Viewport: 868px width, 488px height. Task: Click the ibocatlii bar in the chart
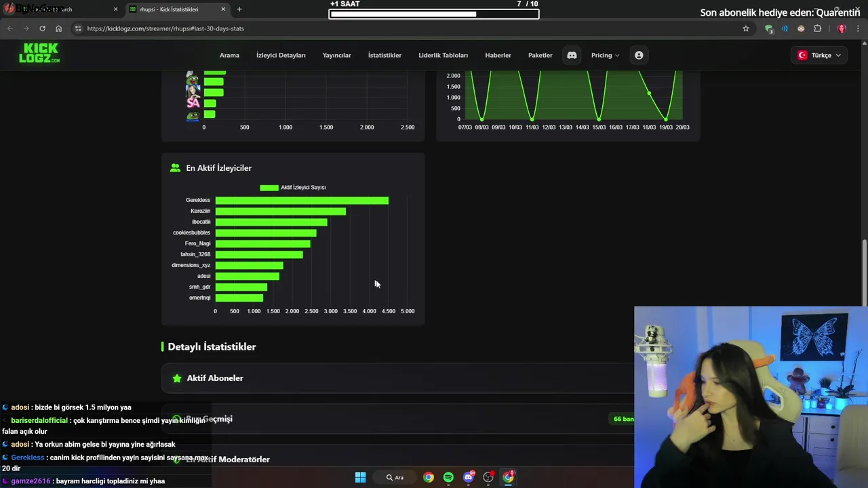coord(271,222)
